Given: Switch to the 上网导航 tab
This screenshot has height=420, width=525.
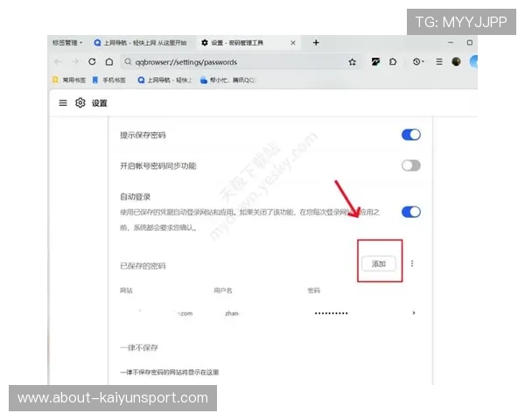Looking at the screenshot, I should [140, 43].
